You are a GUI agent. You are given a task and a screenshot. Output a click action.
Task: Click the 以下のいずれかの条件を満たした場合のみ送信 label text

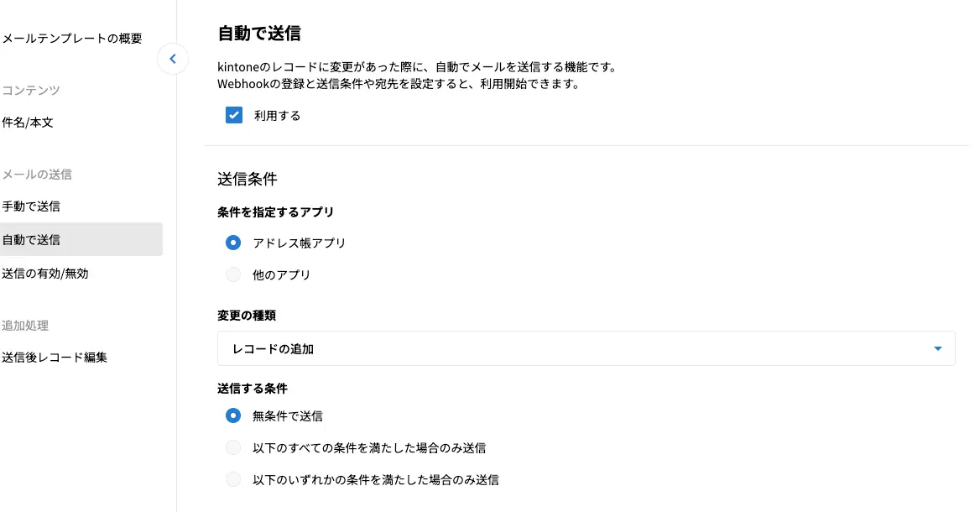375,479
